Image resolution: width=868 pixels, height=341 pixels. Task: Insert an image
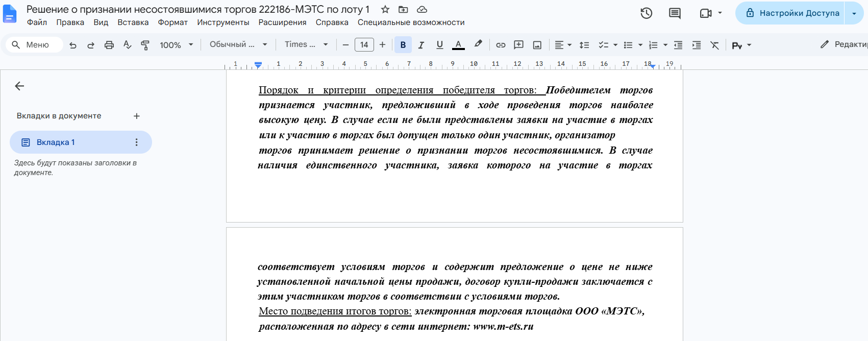point(537,45)
